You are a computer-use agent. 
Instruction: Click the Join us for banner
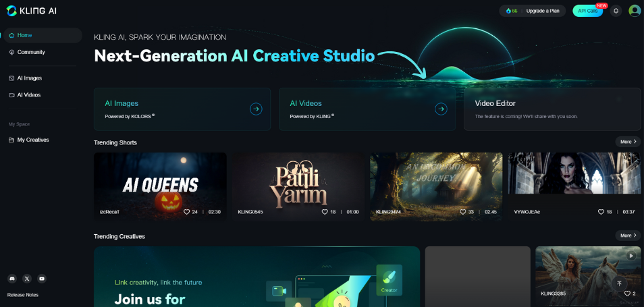click(257, 277)
